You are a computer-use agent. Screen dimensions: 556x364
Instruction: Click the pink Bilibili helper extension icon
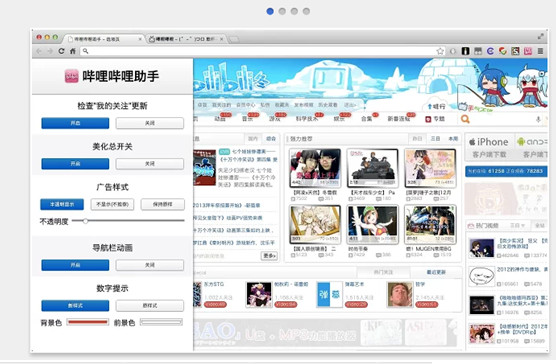528,51
